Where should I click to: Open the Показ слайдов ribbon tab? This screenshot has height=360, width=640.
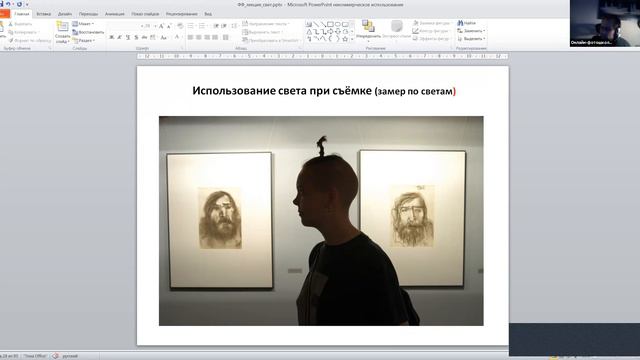coord(145,14)
